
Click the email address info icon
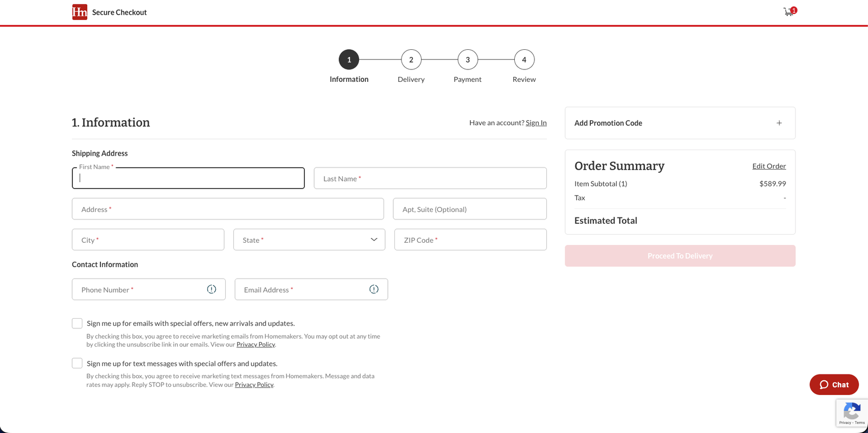click(x=374, y=289)
